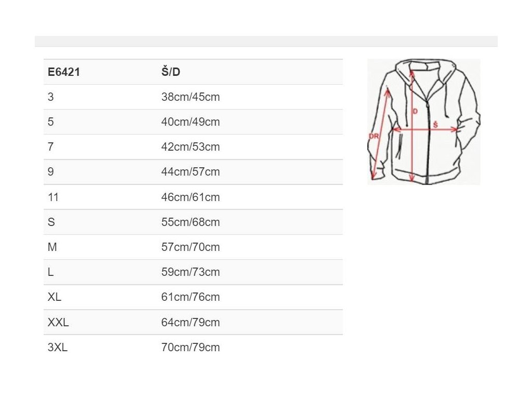This screenshot has width=532, height=399.
Task: Select the size 7 row label
Action: pos(50,147)
